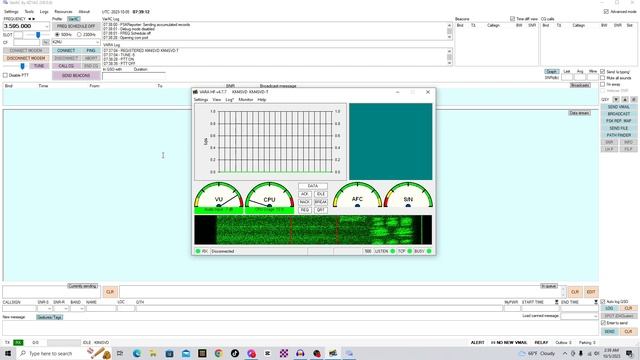Viewport: 640px width, 360px height.
Task: Open the BAND dropdown
Action: [82, 309]
